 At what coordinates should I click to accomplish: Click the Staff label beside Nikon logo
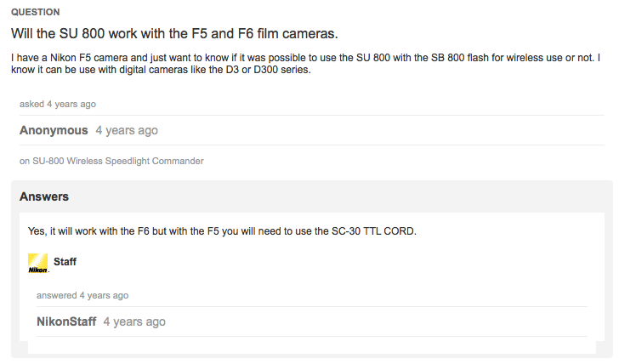click(65, 262)
